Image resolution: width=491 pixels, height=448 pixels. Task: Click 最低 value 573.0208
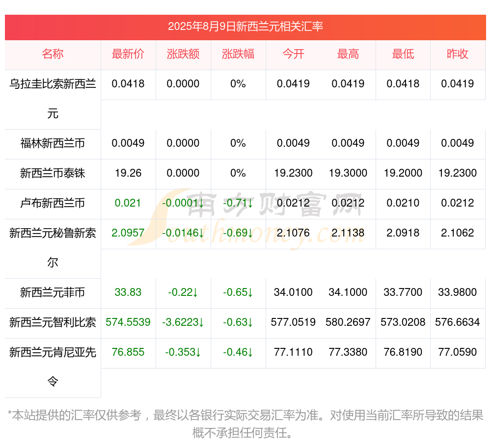tap(403, 322)
